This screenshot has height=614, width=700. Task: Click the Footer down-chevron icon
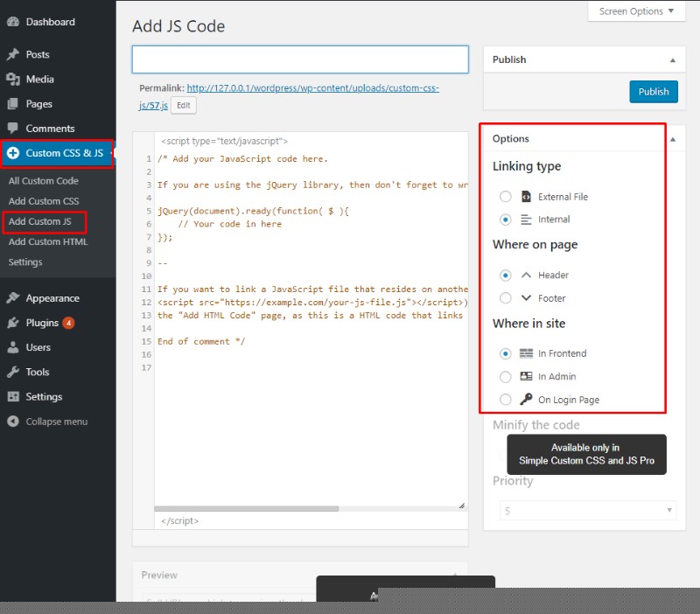(x=527, y=298)
